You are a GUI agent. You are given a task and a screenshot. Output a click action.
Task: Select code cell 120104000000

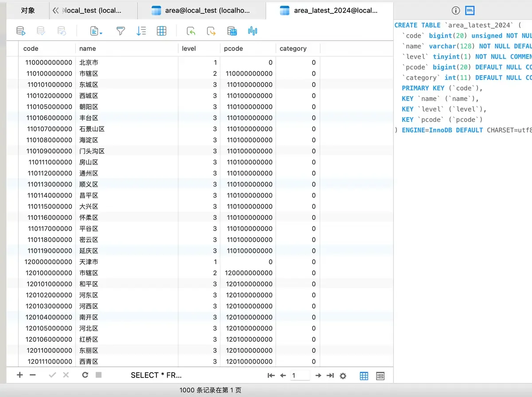47,317
